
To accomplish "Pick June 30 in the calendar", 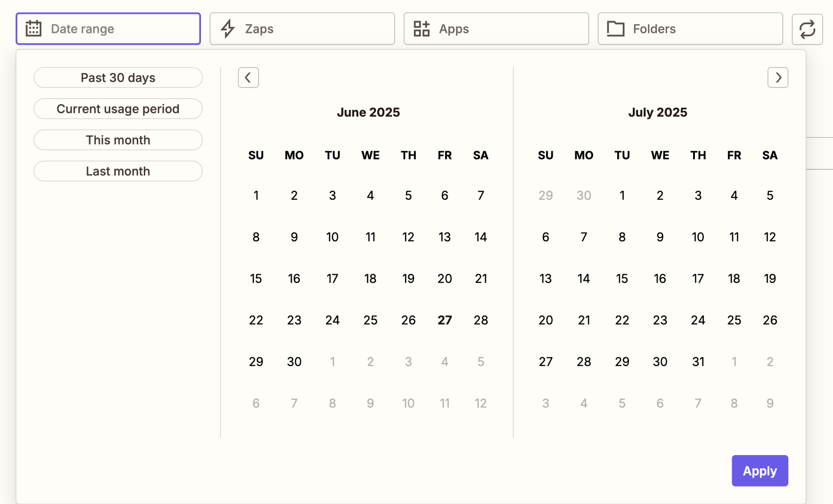I will (294, 362).
